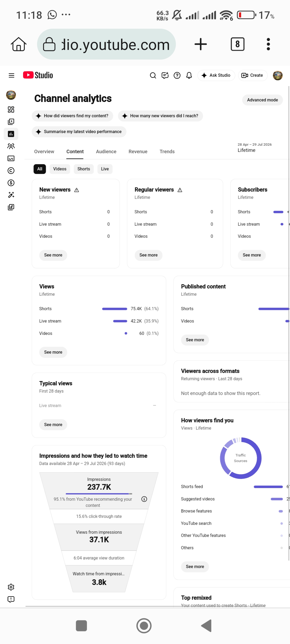The height and width of the screenshot is (644, 290).
Task: Open the search icon in Studio header
Action: (x=153, y=75)
